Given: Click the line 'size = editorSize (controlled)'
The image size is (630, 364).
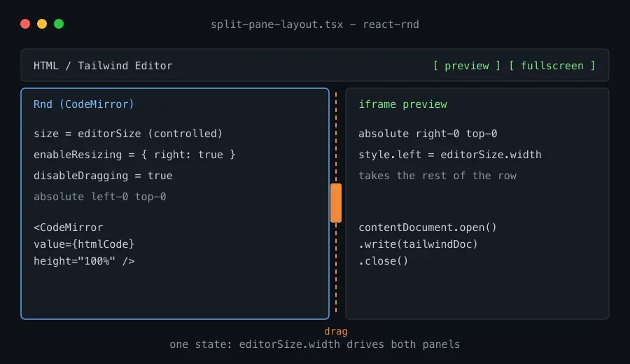Looking at the screenshot, I should tap(128, 134).
